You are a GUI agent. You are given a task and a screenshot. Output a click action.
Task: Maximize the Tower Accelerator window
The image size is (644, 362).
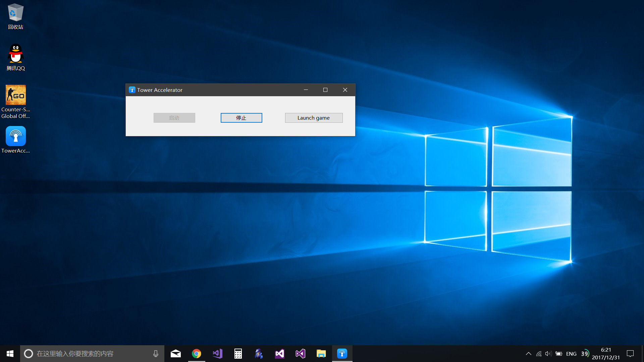point(325,90)
